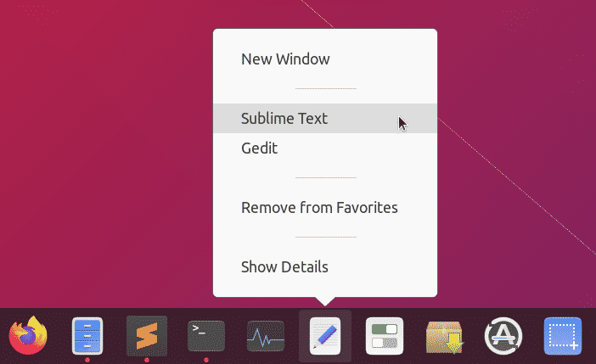The height and width of the screenshot is (364, 596).
Task: Launch Software Updater from the dock
Action: [503, 336]
